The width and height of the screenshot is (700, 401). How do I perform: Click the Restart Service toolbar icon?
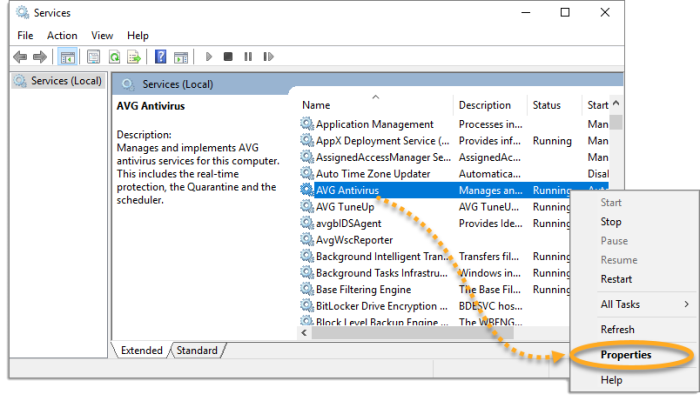268,57
